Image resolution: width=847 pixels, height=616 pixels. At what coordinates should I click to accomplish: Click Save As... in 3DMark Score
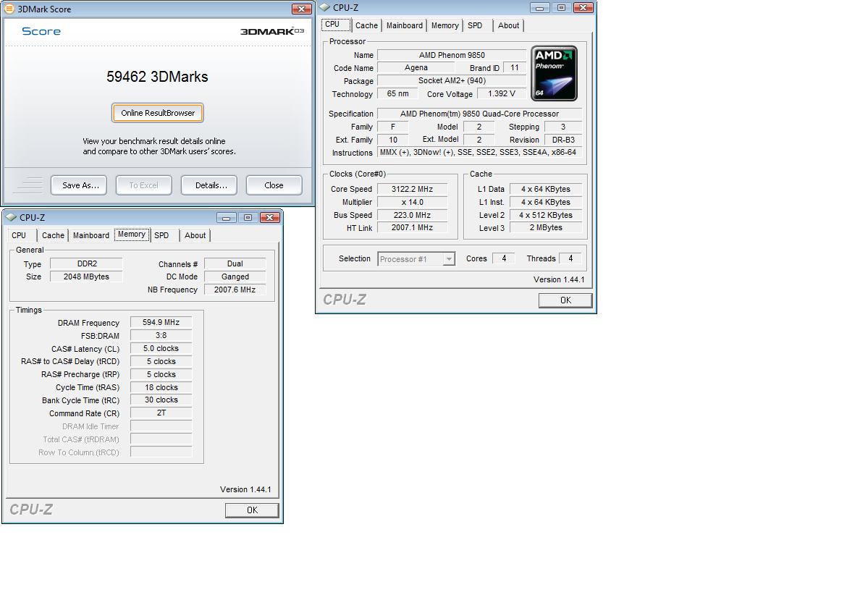coord(79,185)
